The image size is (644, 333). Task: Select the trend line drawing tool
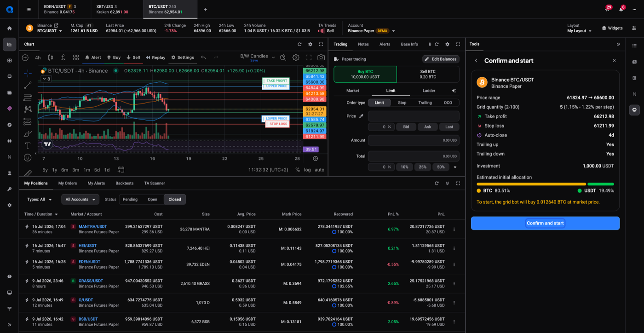coord(28,85)
